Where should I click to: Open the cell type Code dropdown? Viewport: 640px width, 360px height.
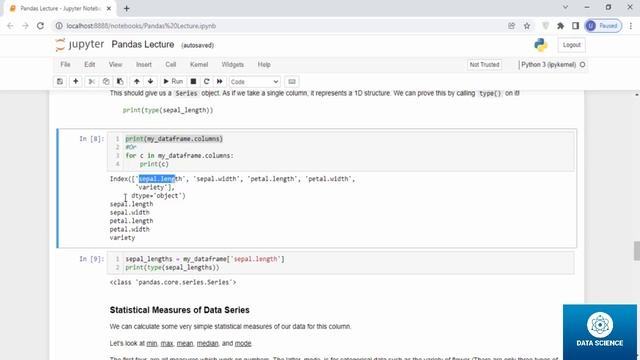pyautogui.click(x=254, y=82)
